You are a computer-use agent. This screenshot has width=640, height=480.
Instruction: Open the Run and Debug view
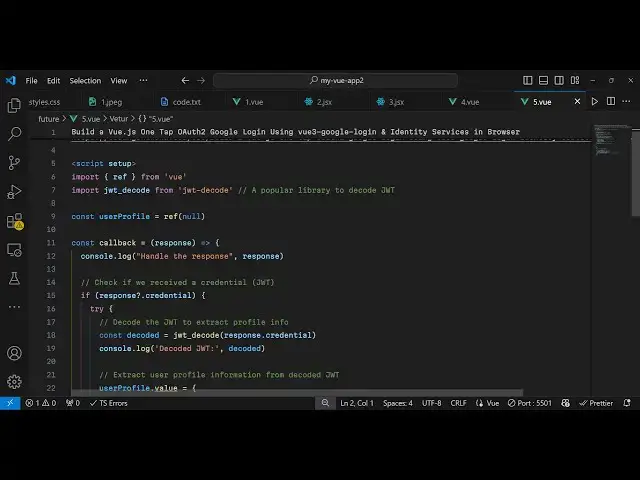click(14, 192)
